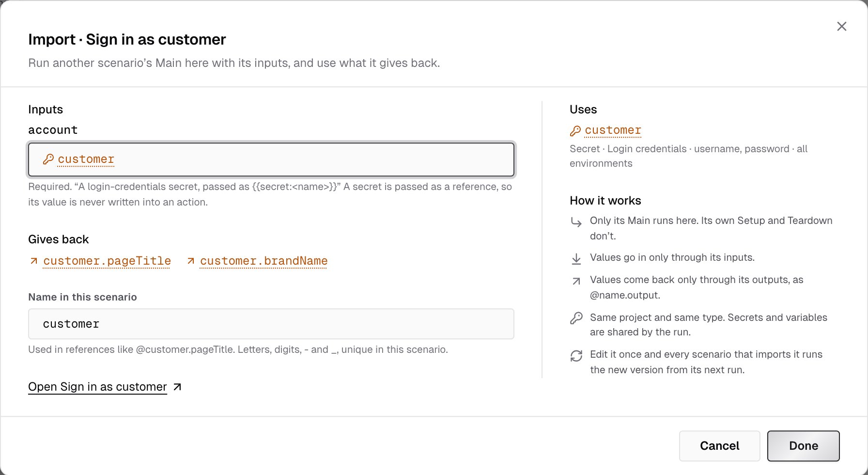
Task: Click the diagonal arrow icon beside Values come back
Action: pyautogui.click(x=576, y=281)
